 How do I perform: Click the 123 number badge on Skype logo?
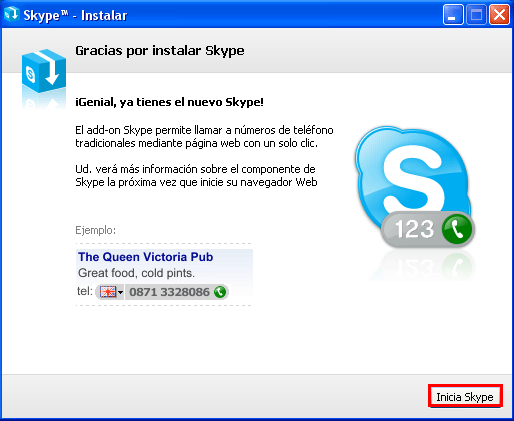tap(414, 229)
